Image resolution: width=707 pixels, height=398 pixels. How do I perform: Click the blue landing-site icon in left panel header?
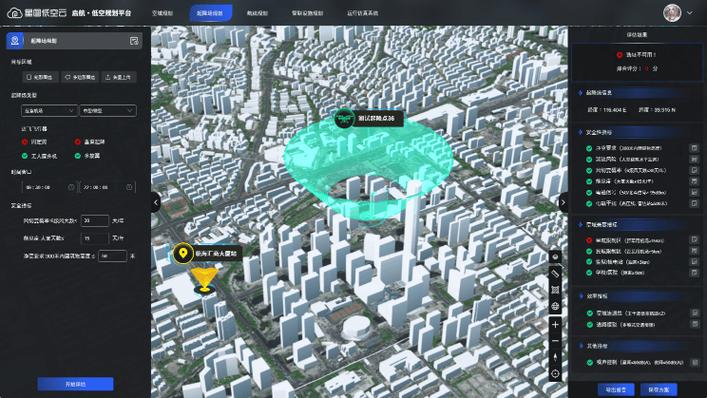pos(15,41)
